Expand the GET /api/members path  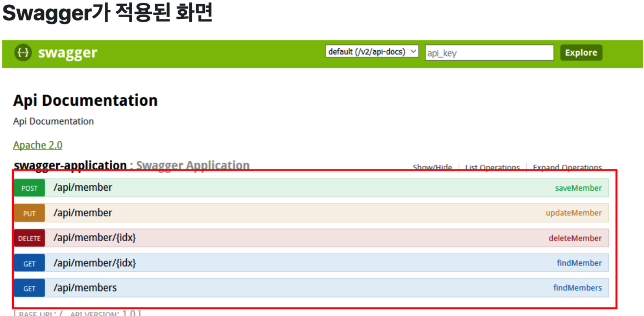point(85,288)
